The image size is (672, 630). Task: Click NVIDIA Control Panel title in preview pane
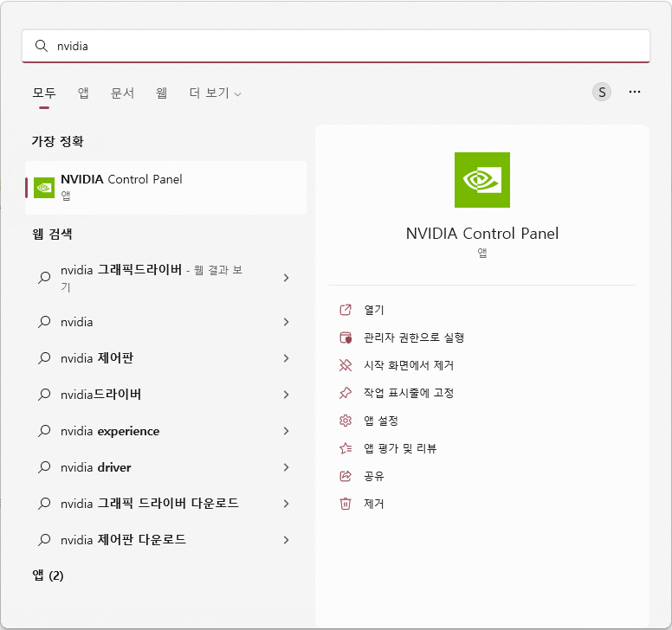(482, 234)
